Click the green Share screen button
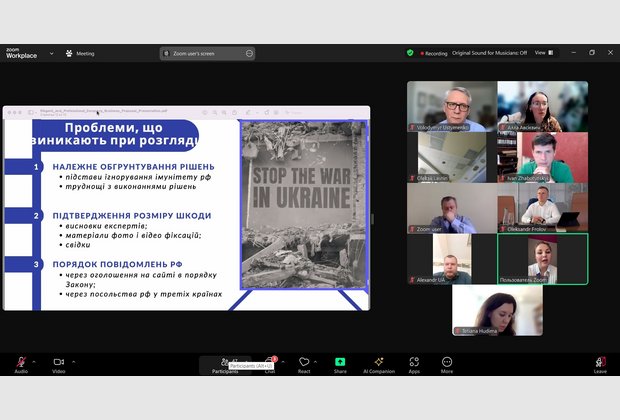The image size is (620, 420). [x=340, y=362]
